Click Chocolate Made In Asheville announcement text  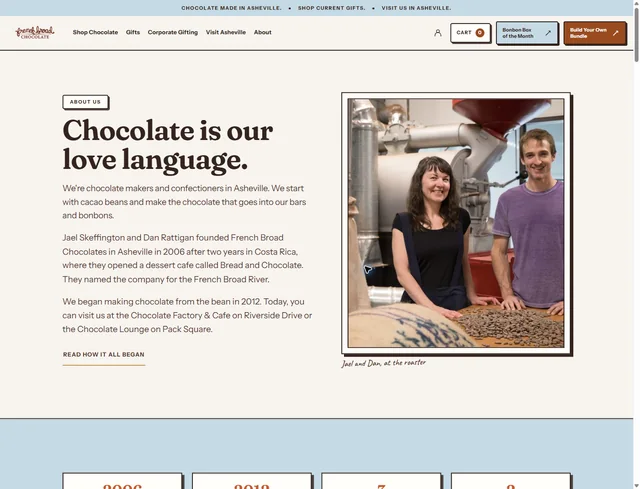(x=231, y=8)
